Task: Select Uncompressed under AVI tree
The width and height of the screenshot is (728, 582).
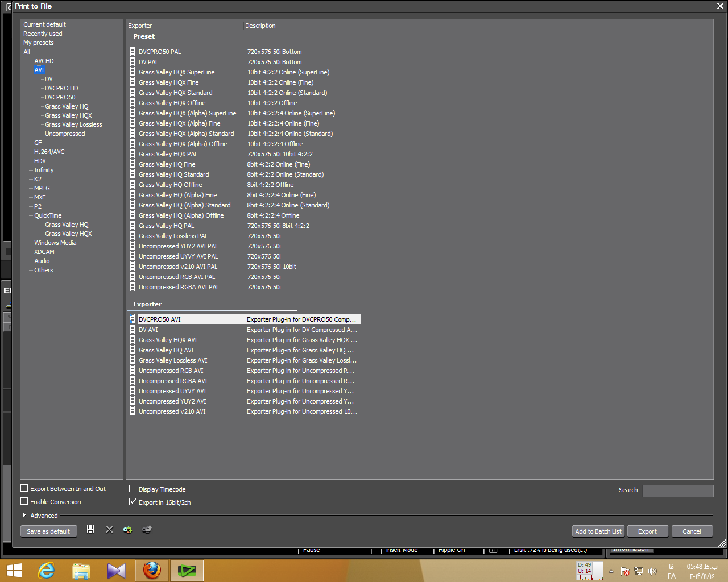Action: coord(65,134)
